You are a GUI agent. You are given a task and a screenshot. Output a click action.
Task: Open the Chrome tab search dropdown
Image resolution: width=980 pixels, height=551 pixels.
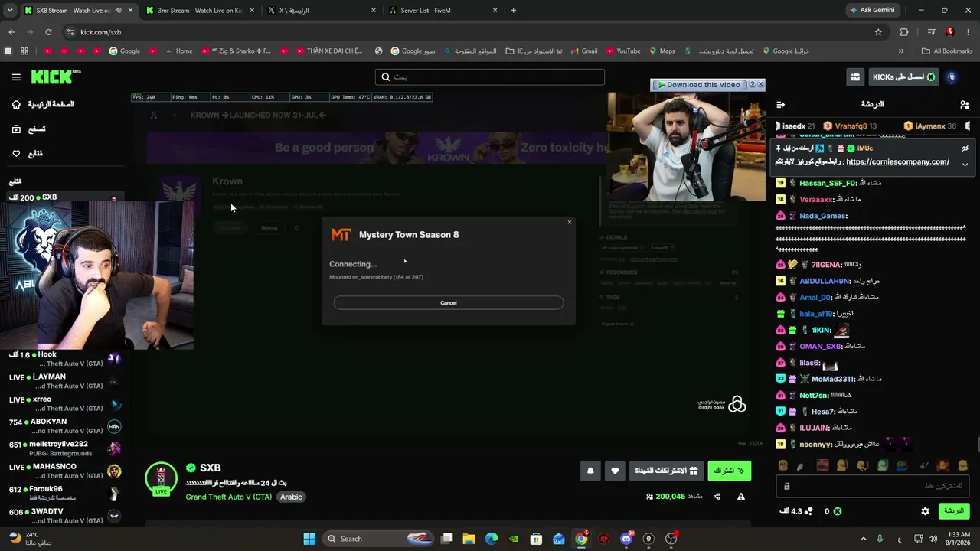[x=10, y=11]
